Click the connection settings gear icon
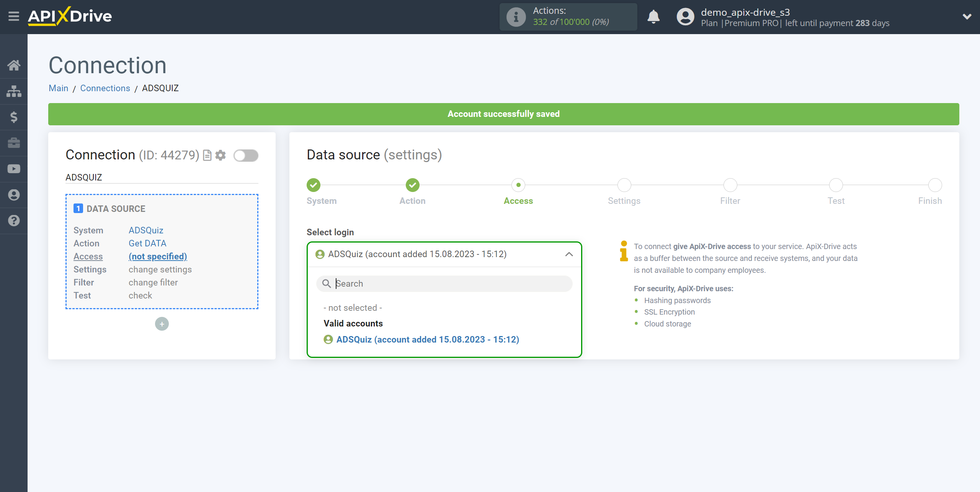Viewport: 980px width, 492px height. click(x=220, y=155)
